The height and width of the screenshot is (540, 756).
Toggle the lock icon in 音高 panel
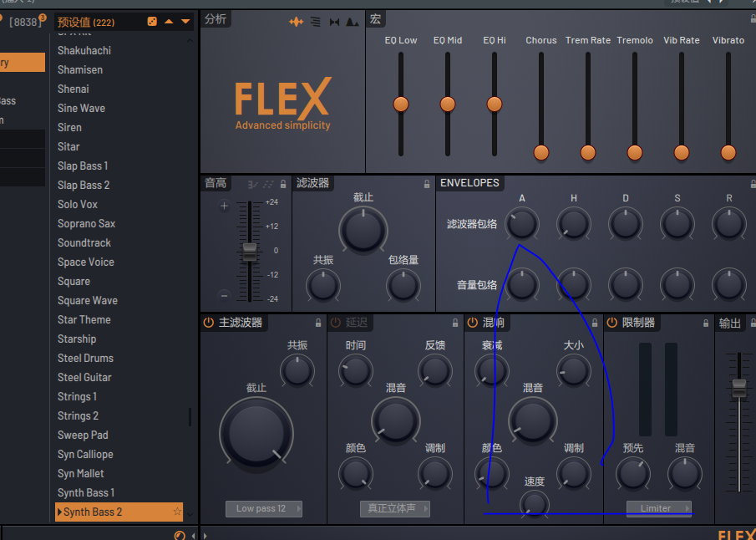tap(283, 184)
